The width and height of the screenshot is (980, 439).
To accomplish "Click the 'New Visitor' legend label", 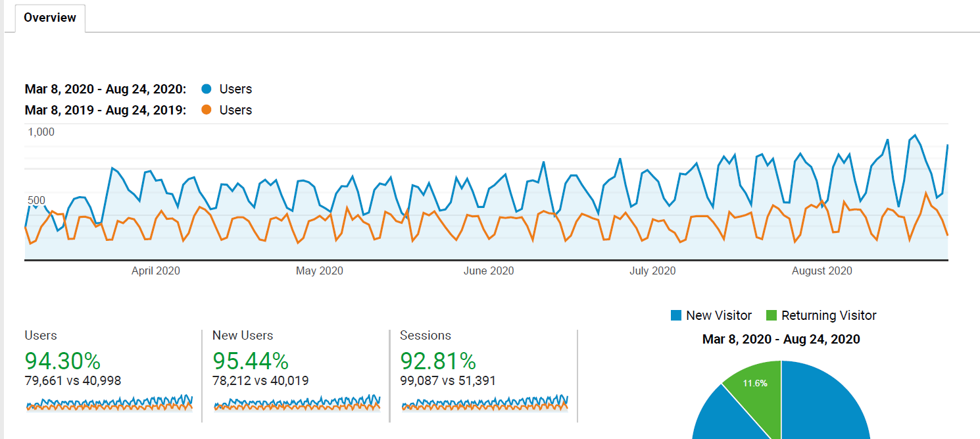I will click(x=719, y=316).
